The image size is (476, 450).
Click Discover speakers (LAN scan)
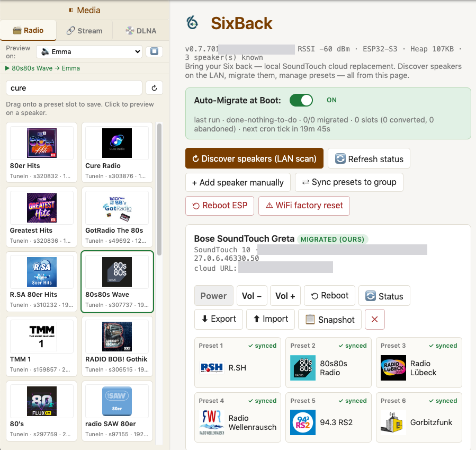click(x=254, y=158)
